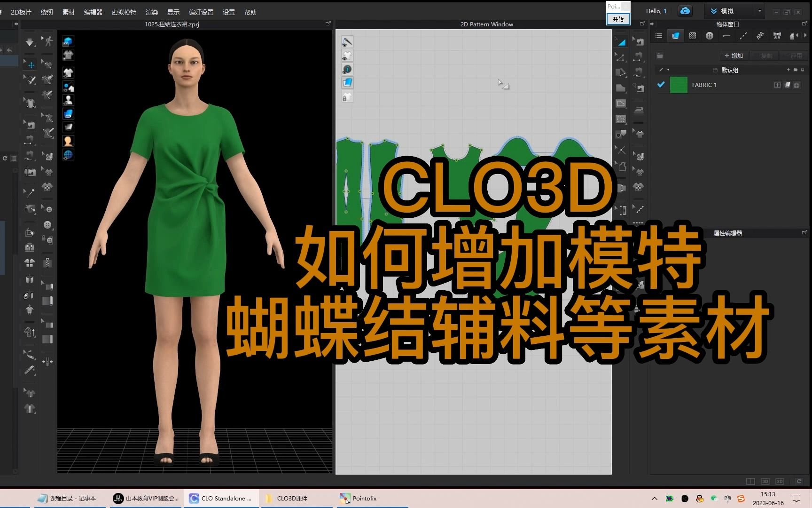The height and width of the screenshot is (508, 812).
Task: Click the show avatar icon in 3D window toolbar
Action: [x=68, y=100]
